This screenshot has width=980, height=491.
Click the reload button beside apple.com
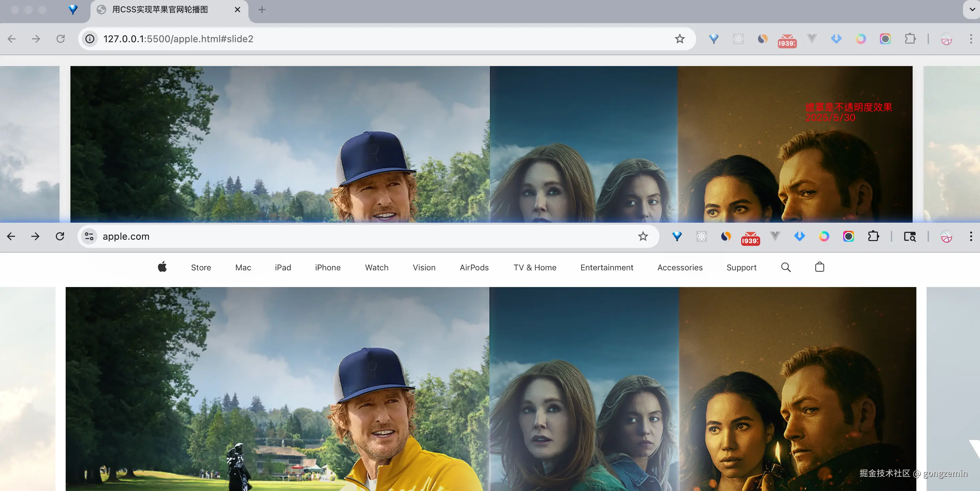60,236
